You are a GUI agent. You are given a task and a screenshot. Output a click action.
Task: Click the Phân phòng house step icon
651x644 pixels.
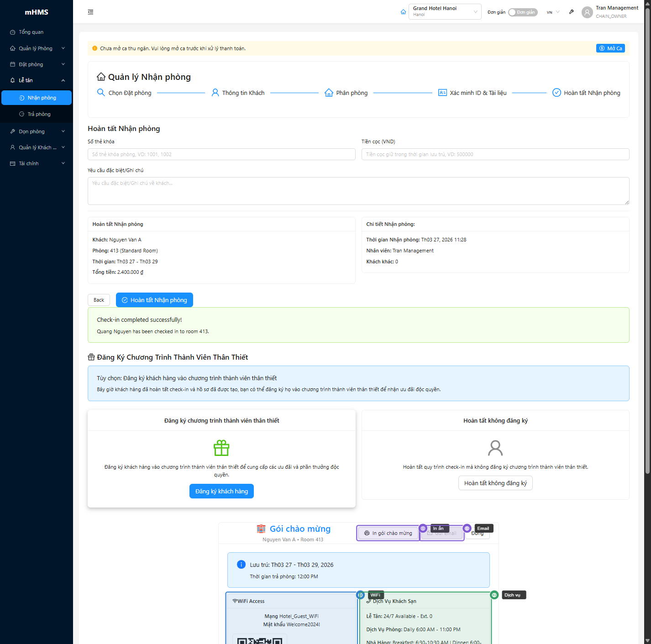point(329,93)
